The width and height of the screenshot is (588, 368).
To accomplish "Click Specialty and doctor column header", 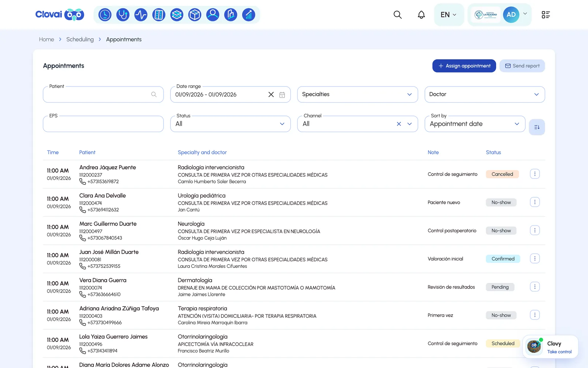I will click(x=202, y=152).
